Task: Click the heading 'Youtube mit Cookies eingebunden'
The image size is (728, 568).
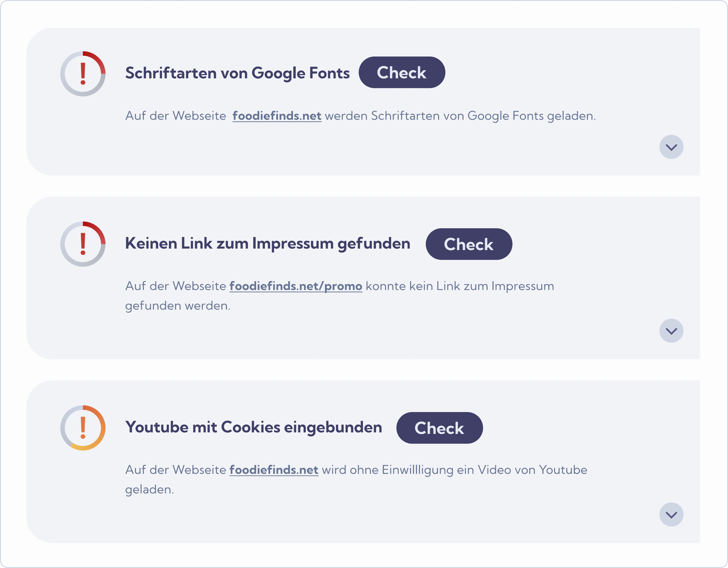Action: (x=253, y=427)
